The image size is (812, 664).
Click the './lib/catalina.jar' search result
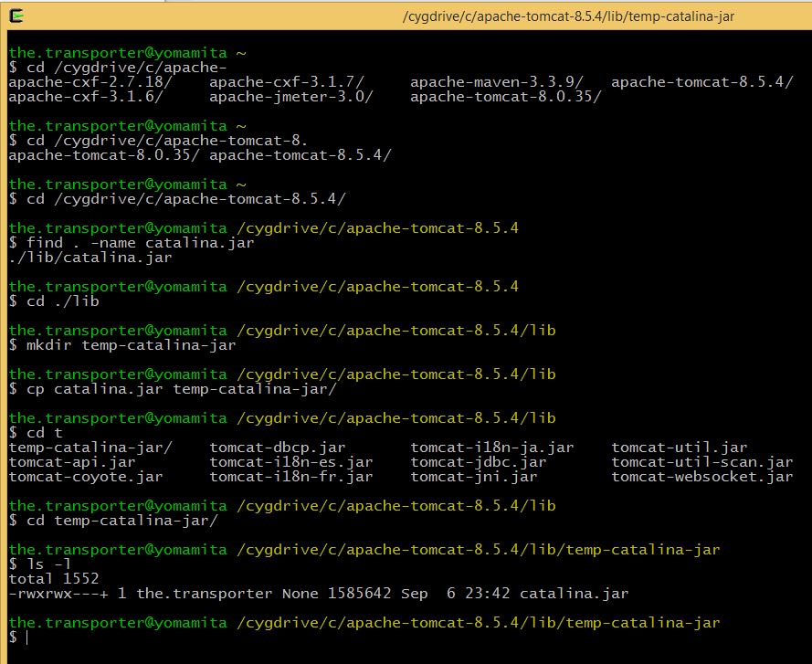tap(90, 258)
